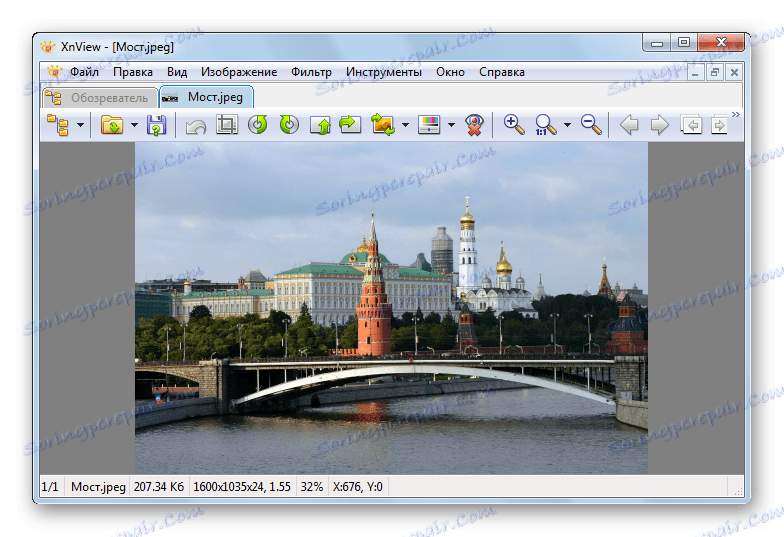
Task: Minimize the XnView main window
Action: click(657, 42)
